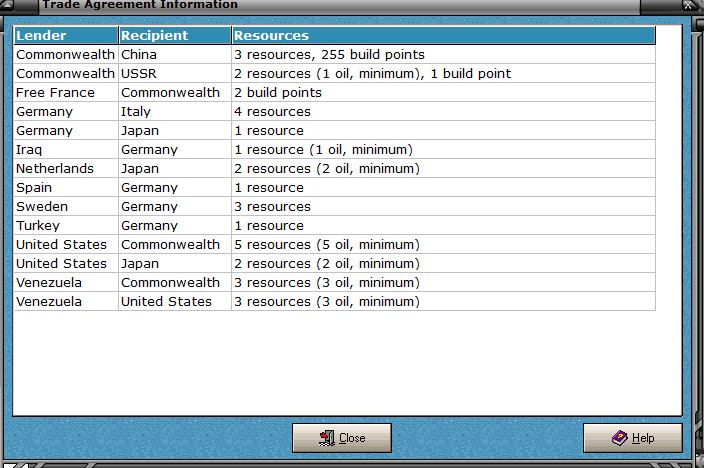Select Japan recipient in the Netherlands row
This screenshot has width=704, height=468.
(175, 168)
